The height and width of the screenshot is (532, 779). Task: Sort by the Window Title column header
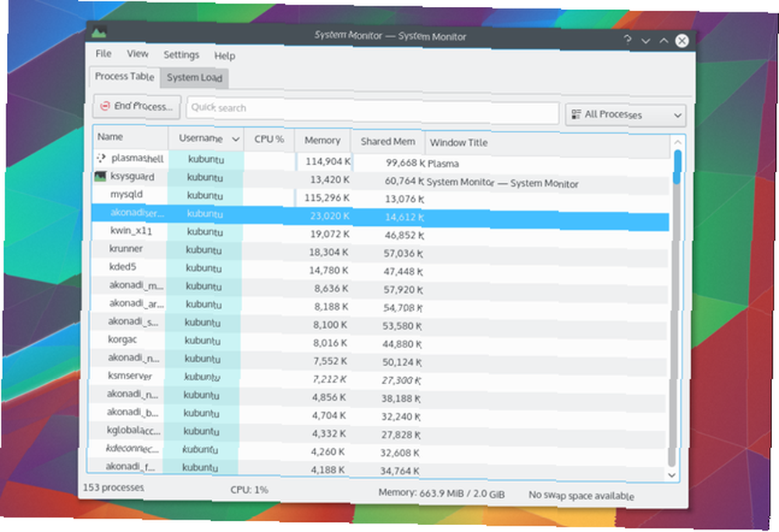[x=547, y=144]
